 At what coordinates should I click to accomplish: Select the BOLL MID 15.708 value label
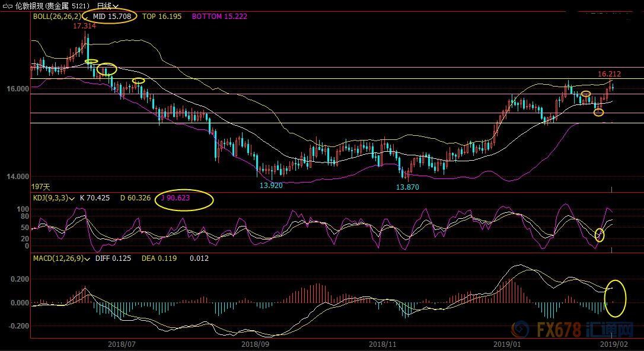point(113,17)
